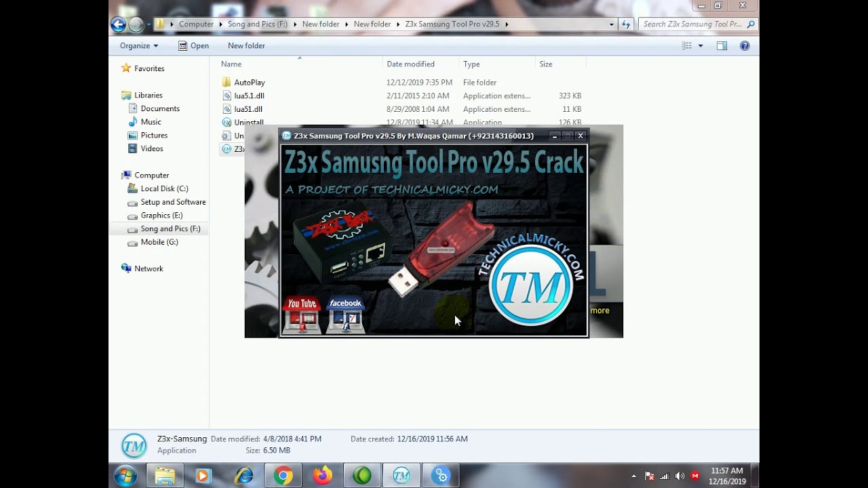Image resolution: width=868 pixels, height=488 pixels.
Task: Click the Z3x splash window title icon
Action: [287, 136]
